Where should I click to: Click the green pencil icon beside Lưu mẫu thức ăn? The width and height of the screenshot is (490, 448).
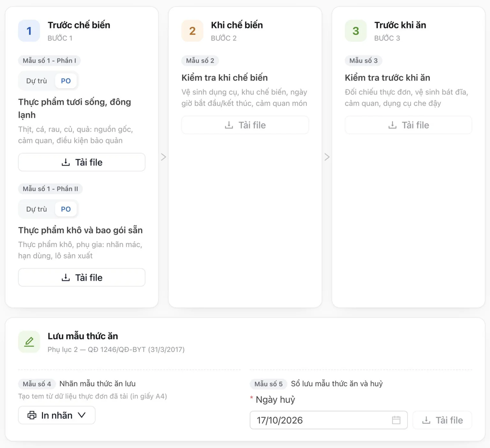[29, 342]
